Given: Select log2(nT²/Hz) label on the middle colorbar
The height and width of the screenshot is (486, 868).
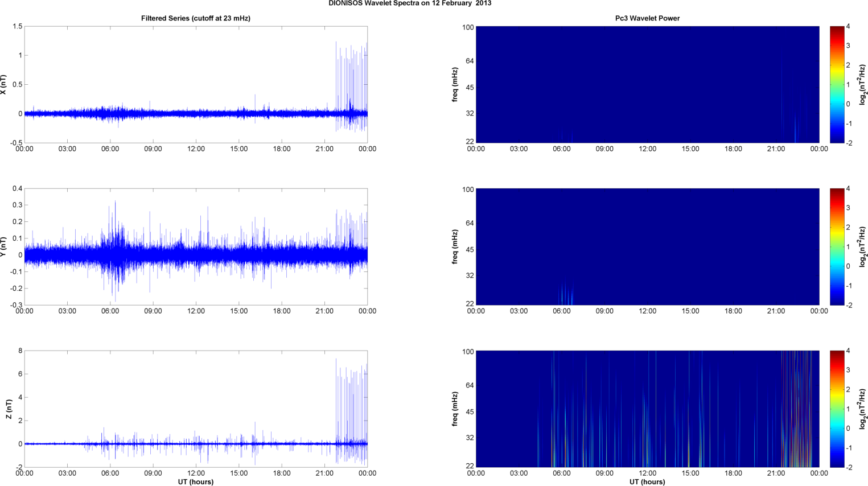Looking at the screenshot, I should (862, 246).
